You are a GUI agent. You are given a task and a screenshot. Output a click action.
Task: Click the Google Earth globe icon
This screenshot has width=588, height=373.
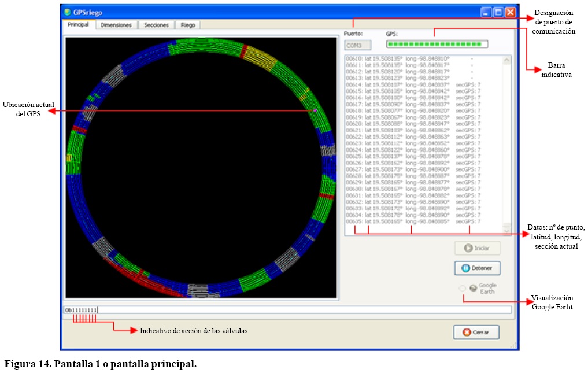[472, 289]
